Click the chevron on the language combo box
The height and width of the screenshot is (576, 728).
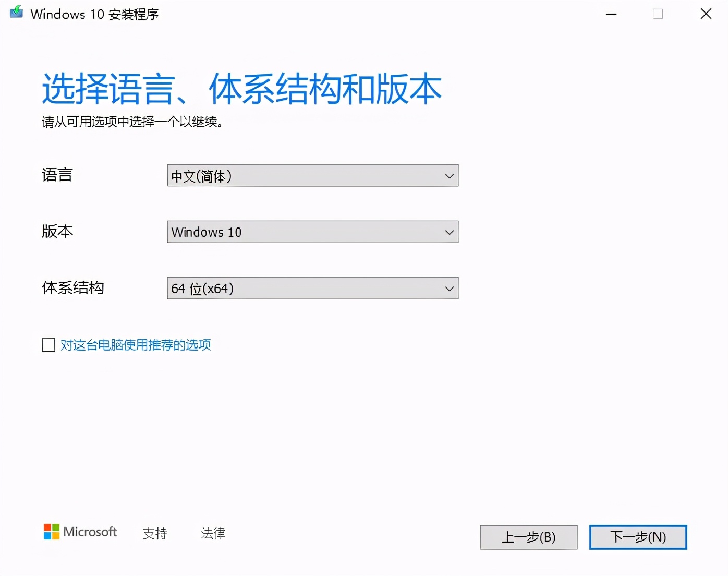click(x=449, y=176)
